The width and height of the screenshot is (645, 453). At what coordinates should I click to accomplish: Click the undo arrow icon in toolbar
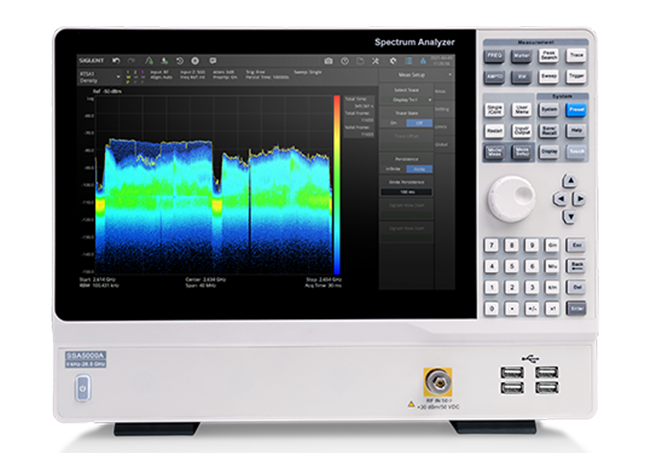pos(117,61)
